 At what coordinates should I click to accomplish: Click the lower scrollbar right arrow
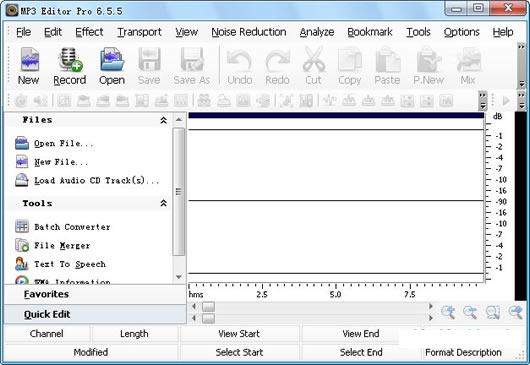pos(431,318)
